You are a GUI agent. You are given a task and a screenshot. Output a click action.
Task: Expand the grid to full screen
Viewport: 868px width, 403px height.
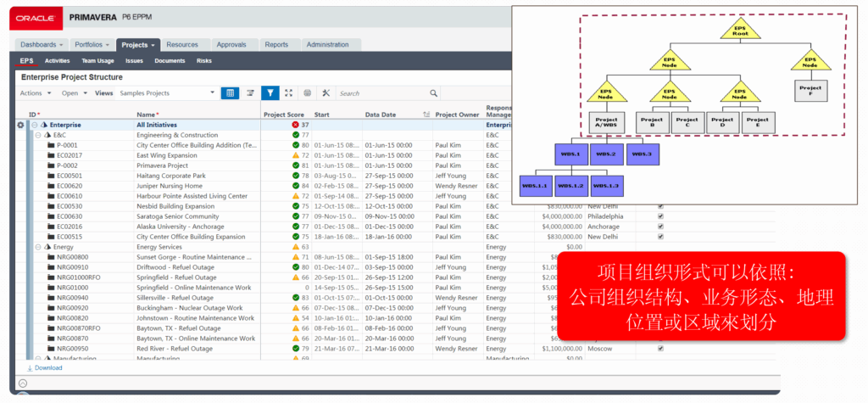point(288,93)
